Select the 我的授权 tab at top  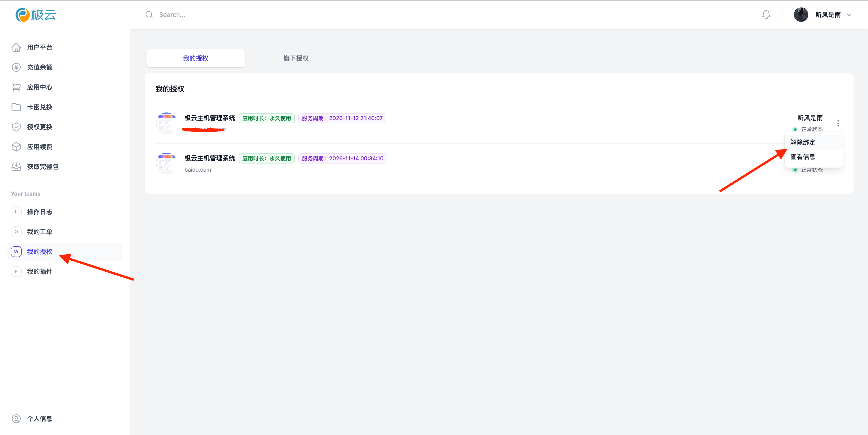coord(196,58)
